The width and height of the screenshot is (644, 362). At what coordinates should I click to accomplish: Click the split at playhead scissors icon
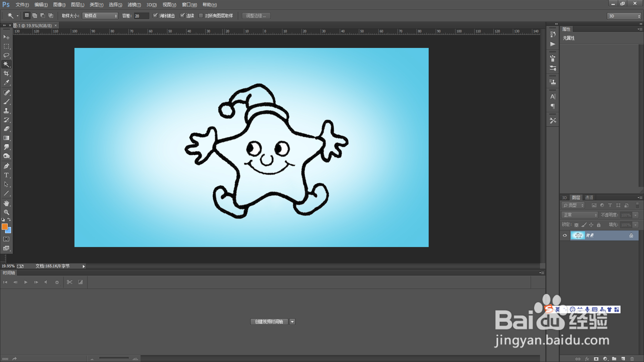69,282
